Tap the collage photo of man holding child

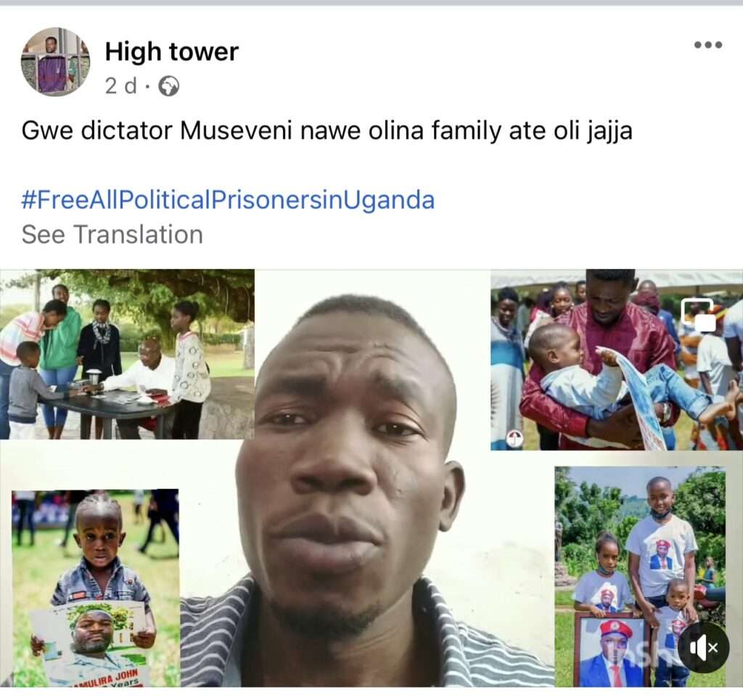coord(617,360)
